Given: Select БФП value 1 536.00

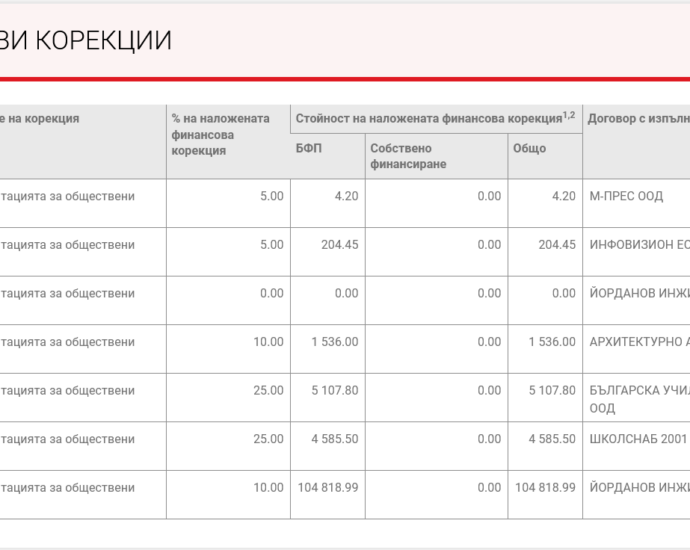Looking at the screenshot, I should pos(335,342).
